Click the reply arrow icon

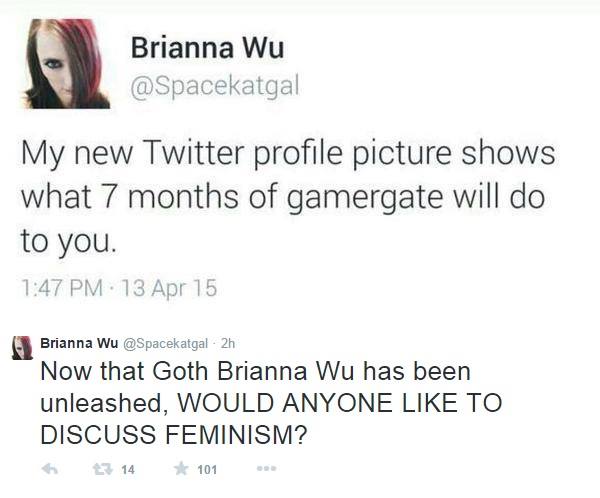click(49, 469)
